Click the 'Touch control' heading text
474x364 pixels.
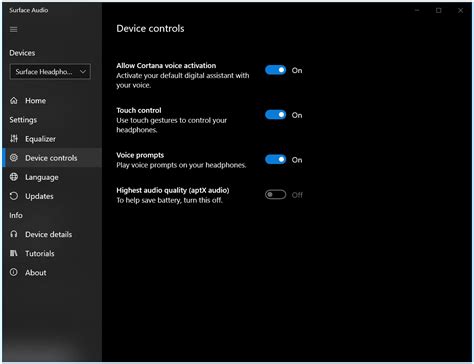[x=139, y=110]
